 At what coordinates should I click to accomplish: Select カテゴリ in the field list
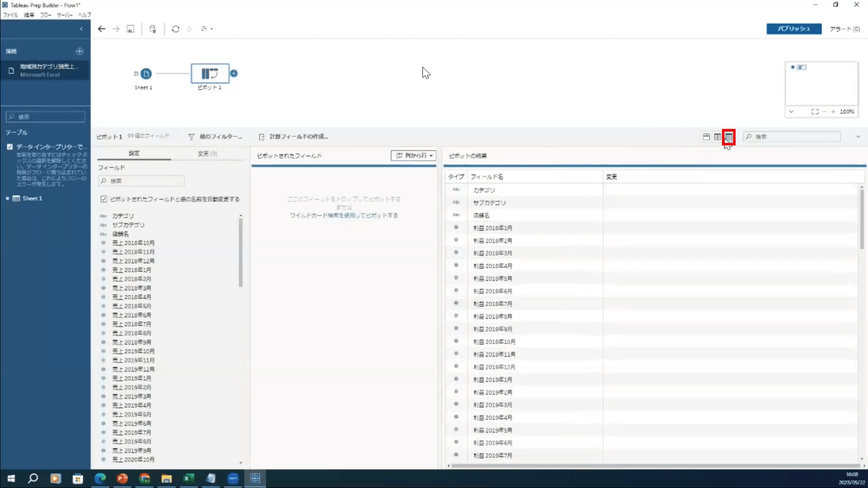123,216
